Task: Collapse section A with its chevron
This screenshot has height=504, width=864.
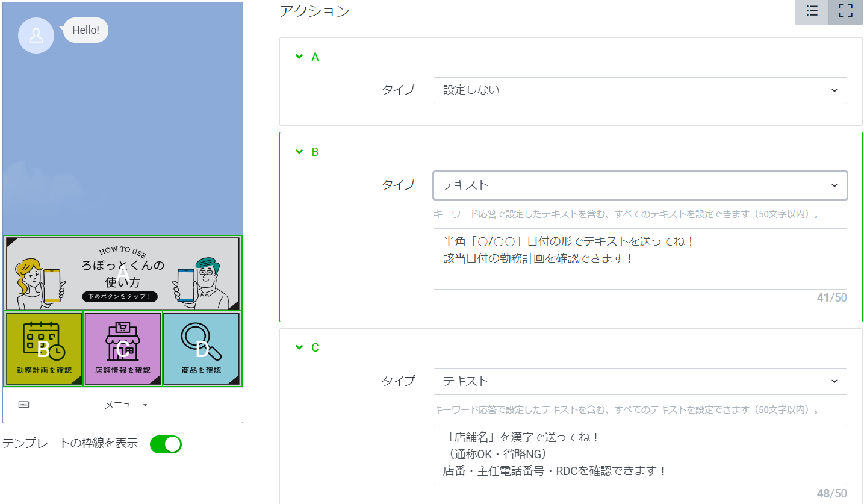Action: [298, 57]
